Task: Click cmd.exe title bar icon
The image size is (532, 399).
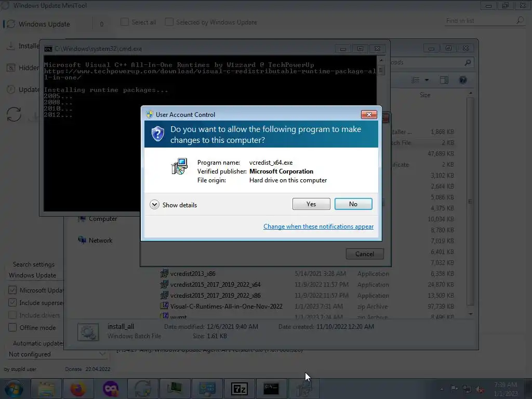Action: pyautogui.click(x=48, y=49)
